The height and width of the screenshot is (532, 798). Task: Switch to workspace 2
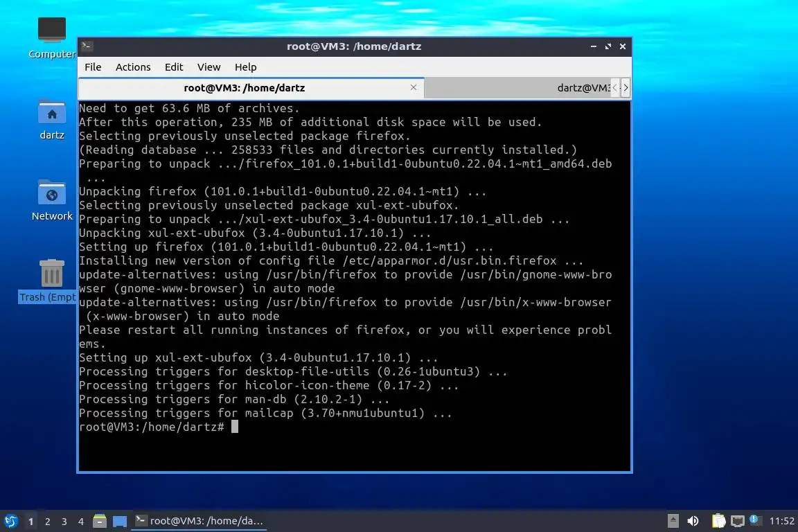pyautogui.click(x=47, y=522)
